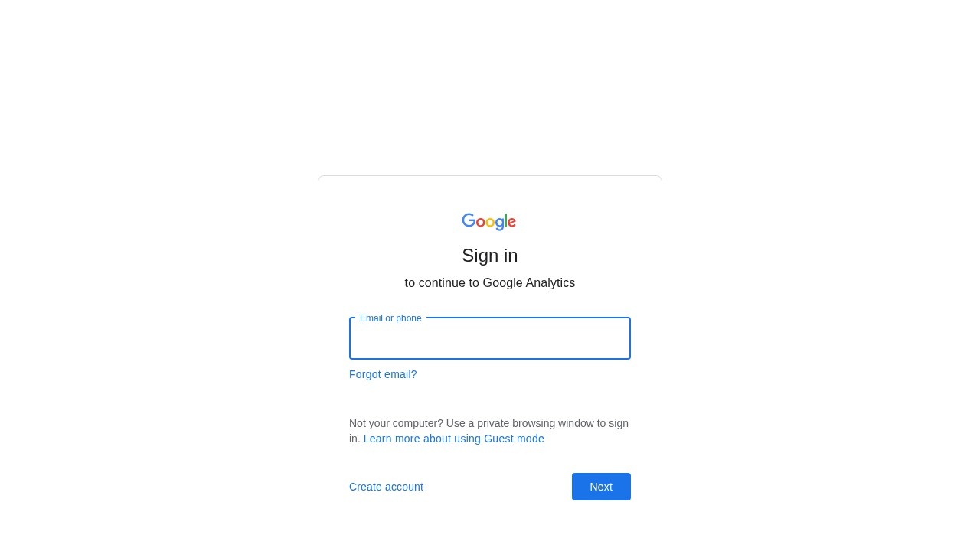Click the red letter o in the Google logo

pos(481,223)
